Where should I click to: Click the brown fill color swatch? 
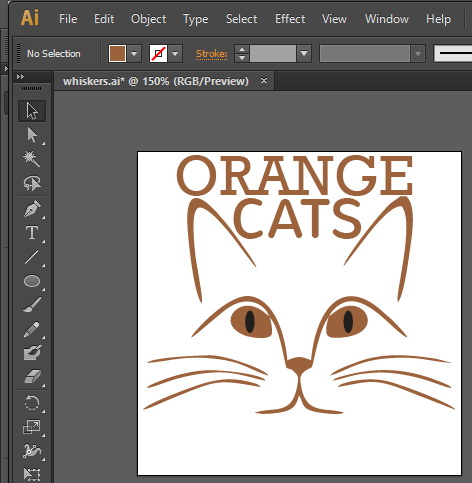pos(117,54)
